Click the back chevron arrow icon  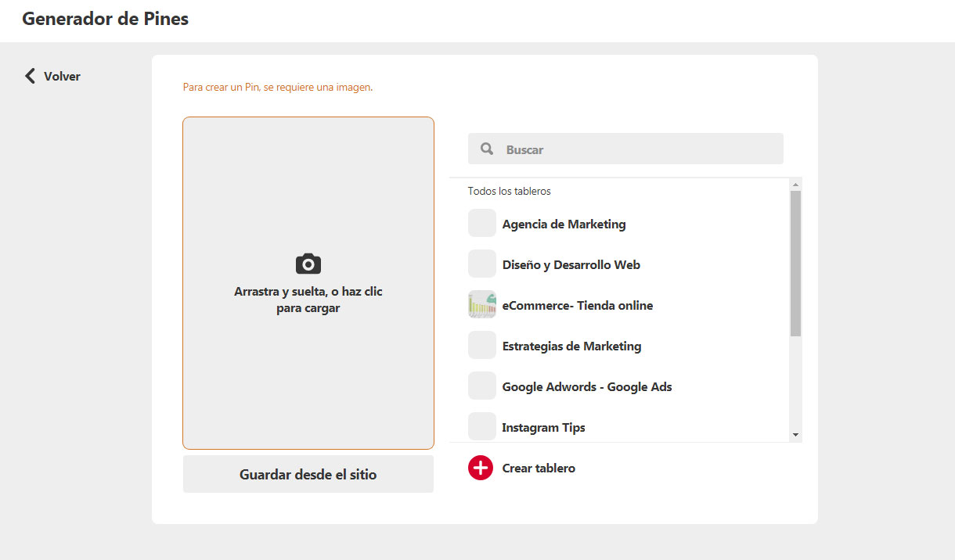(x=30, y=76)
